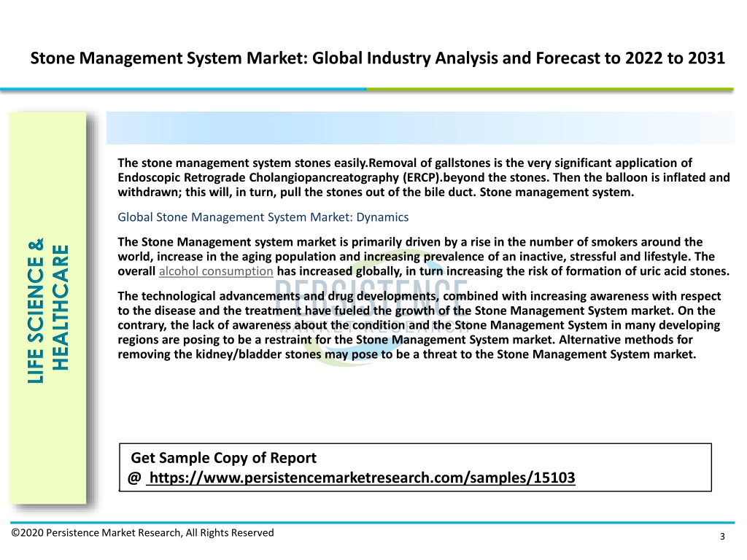The image size is (747, 560).
Task: Click the paragraph starting 'The technological advancements and drug'
Action: click(x=419, y=325)
